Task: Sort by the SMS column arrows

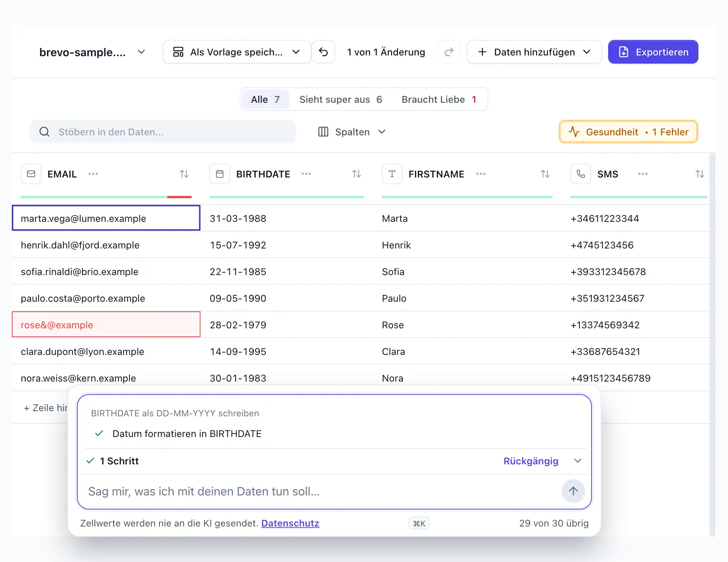Action: (x=700, y=174)
